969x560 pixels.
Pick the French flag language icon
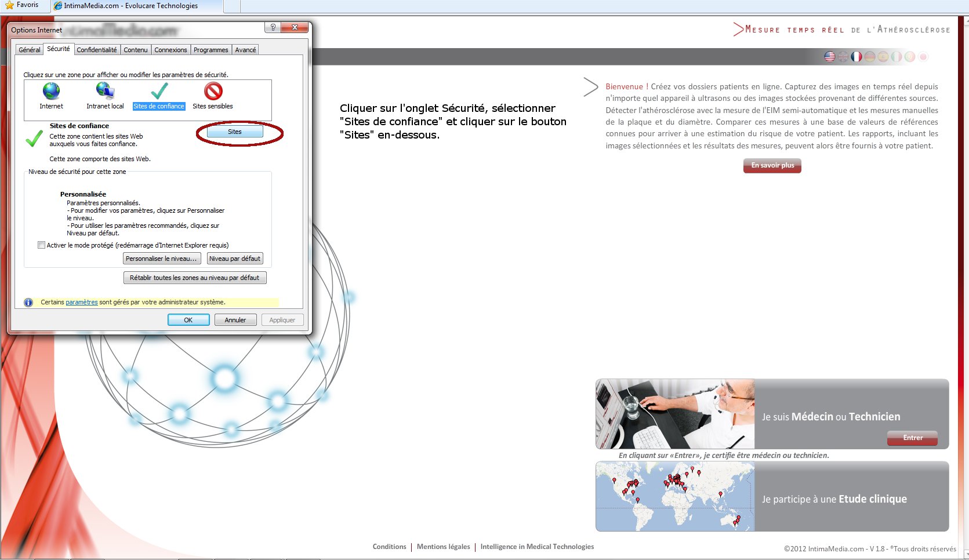coord(857,57)
